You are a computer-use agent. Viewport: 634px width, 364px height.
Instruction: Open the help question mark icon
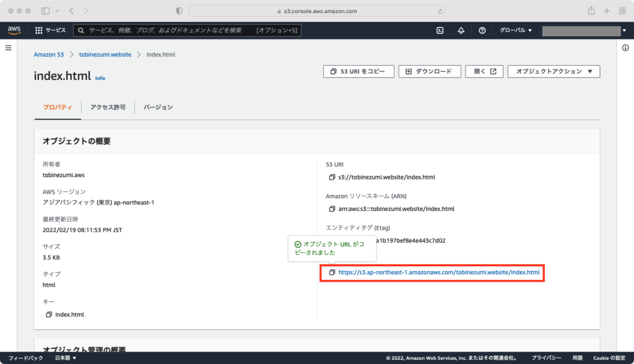click(482, 30)
